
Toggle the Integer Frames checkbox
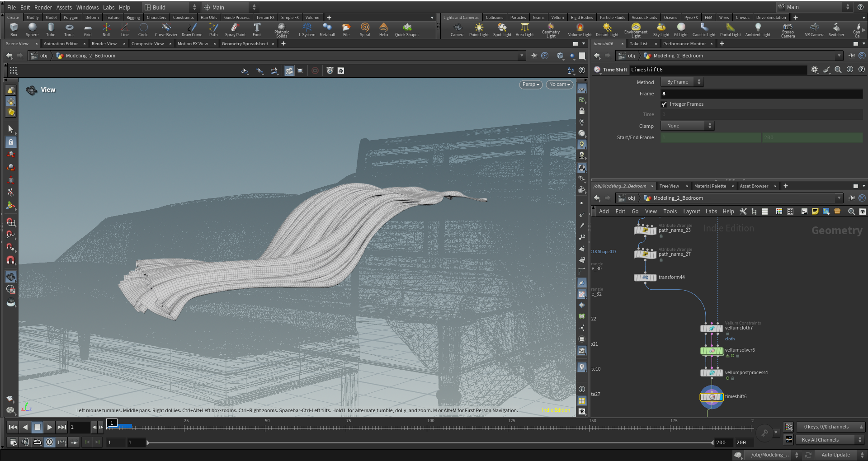click(665, 104)
